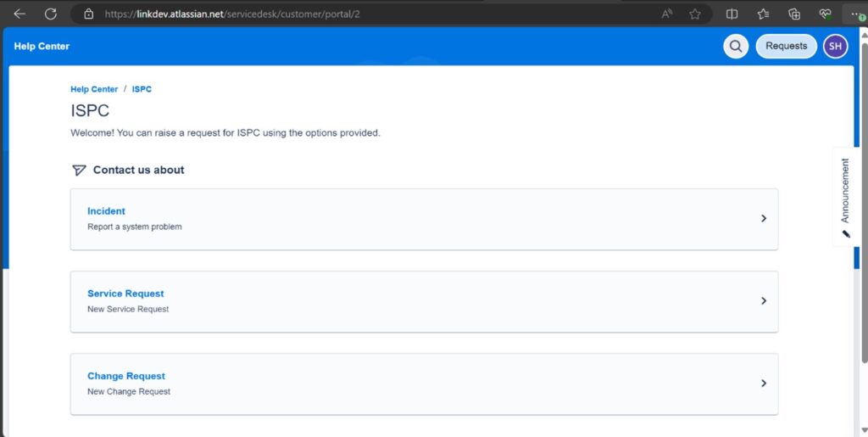Open the Requests button
Viewport: 868px width, 437px height.
point(786,47)
